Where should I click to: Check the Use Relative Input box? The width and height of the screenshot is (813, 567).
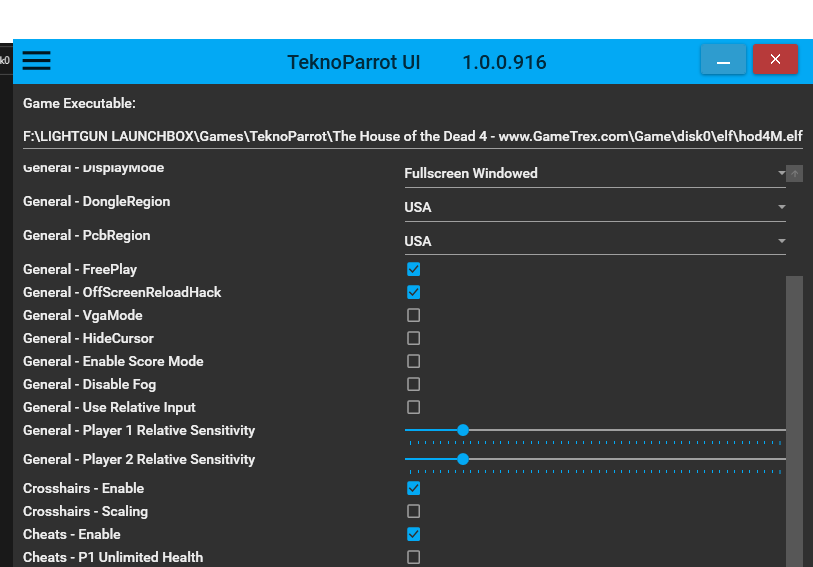414,408
